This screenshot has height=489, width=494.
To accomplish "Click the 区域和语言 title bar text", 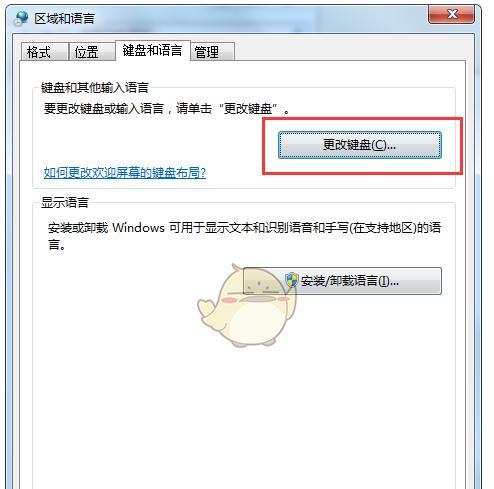I will (x=64, y=18).
